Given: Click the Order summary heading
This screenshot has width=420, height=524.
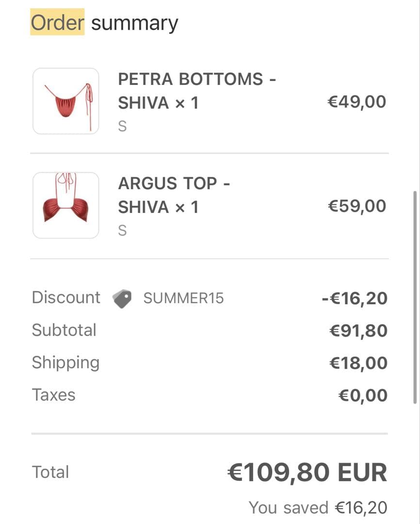Looking at the screenshot, I should [x=104, y=23].
